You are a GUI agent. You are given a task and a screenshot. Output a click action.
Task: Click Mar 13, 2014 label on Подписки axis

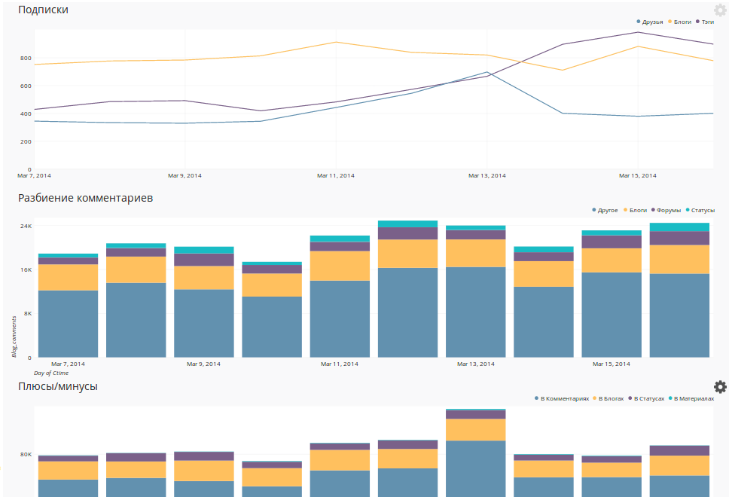coord(487,176)
